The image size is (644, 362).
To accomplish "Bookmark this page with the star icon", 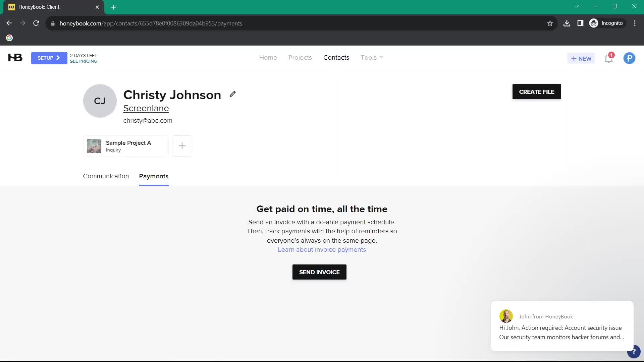I will pyautogui.click(x=550, y=23).
